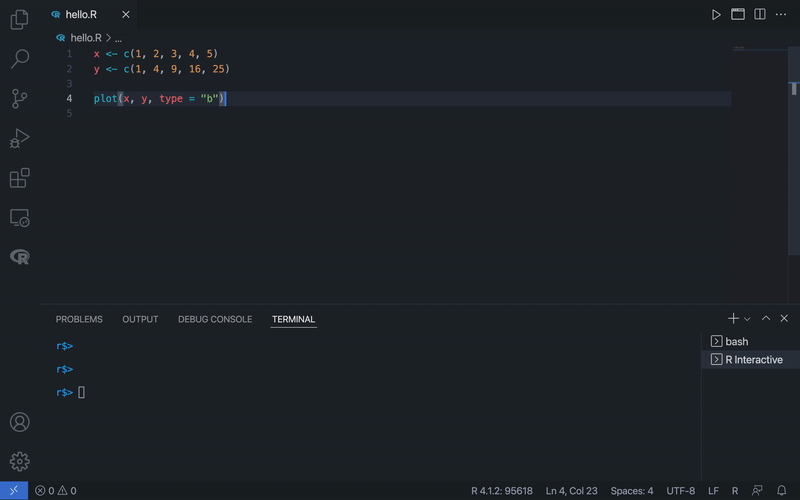Close the hello.R editor tab
Screen dimensions: 800x500
pos(126,15)
